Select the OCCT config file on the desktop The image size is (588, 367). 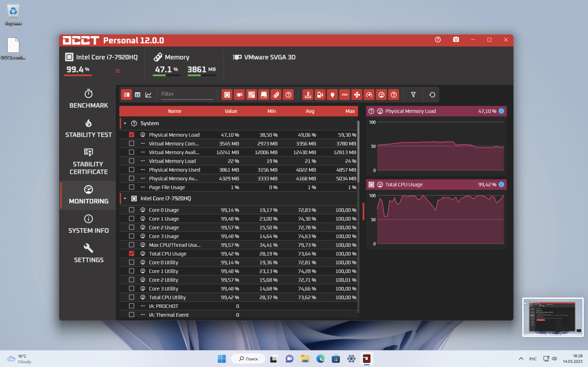pyautogui.click(x=13, y=49)
